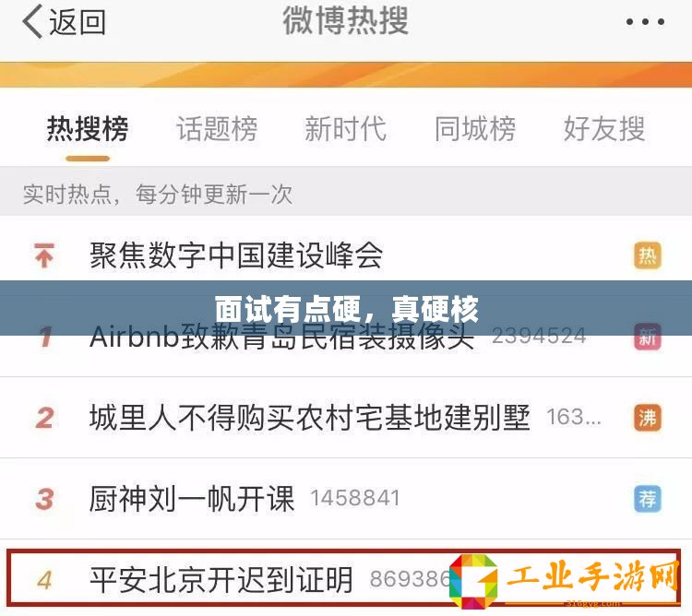The image size is (692, 616).
Task: Click the 沸 badge on rank 2 topic
Action: [x=648, y=418]
